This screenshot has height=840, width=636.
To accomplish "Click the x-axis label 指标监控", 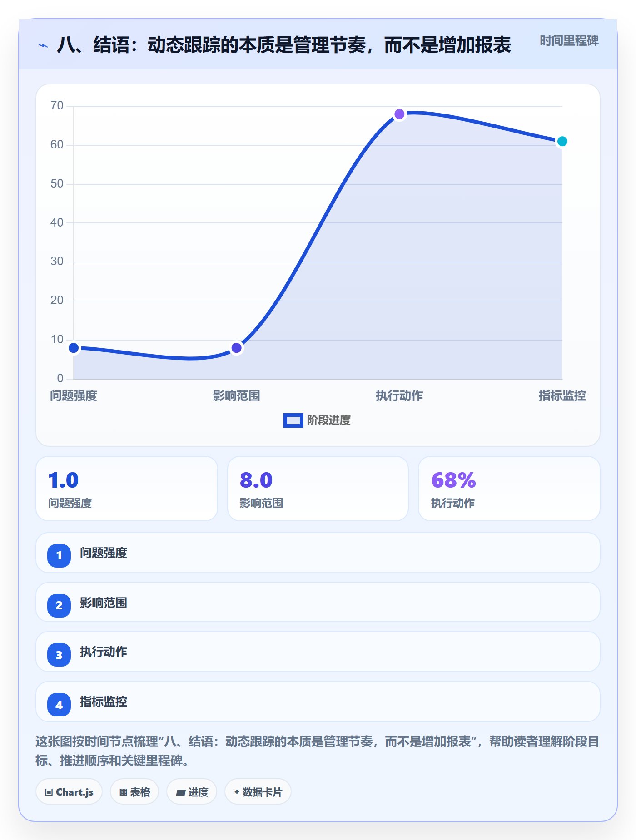I will pyautogui.click(x=562, y=396).
